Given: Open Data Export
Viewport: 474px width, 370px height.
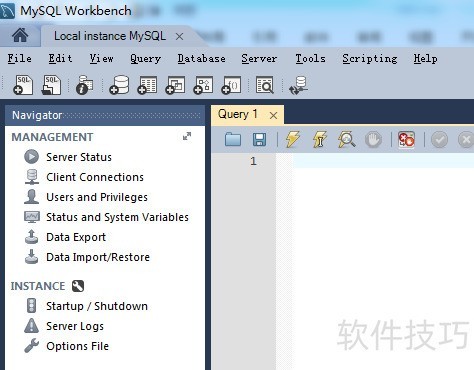Looking at the screenshot, I should [76, 237].
